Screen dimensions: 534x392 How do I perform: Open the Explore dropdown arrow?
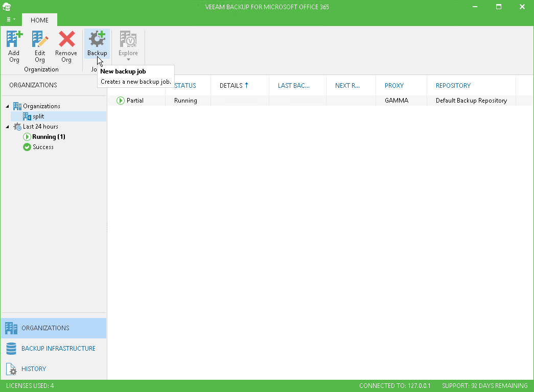click(128, 60)
